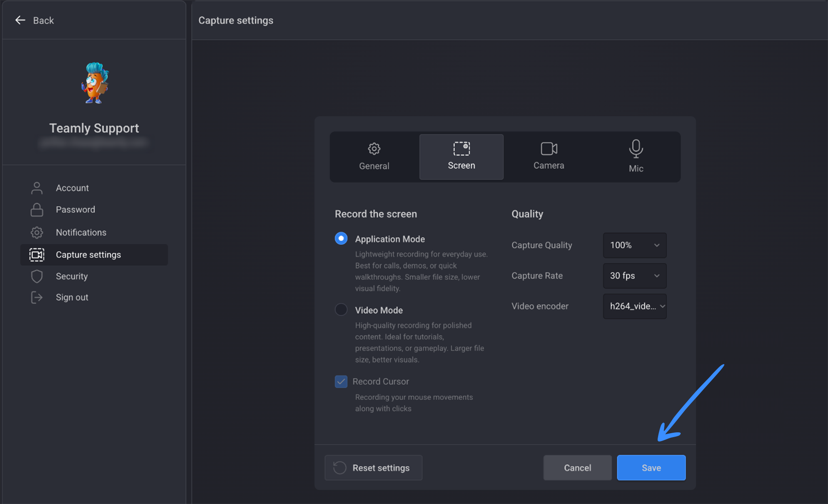The image size is (828, 504).
Task: Toggle the Record Cursor checkbox
Action: 341,381
